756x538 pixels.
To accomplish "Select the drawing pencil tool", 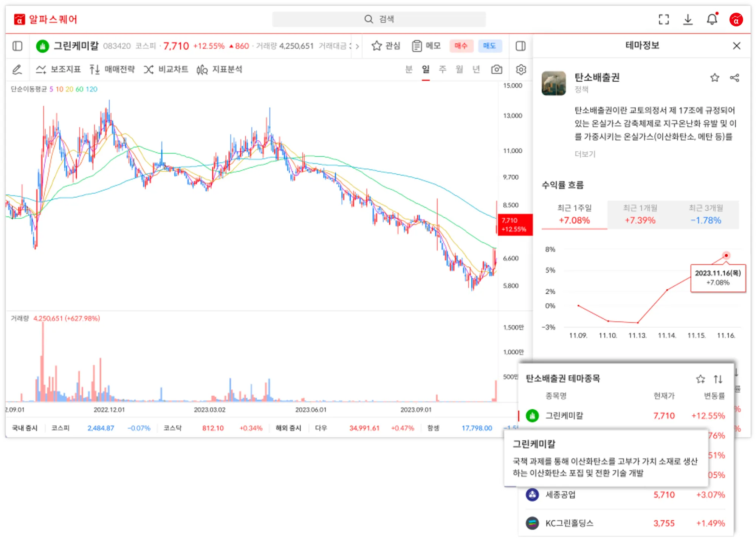I will tap(17, 70).
